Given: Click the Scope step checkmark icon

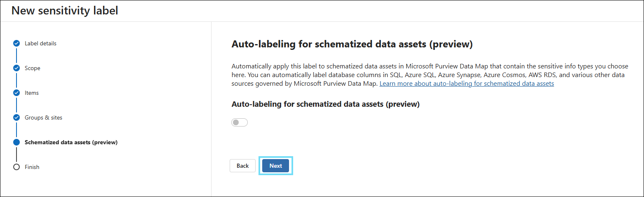Looking at the screenshot, I should pos(16,68).
